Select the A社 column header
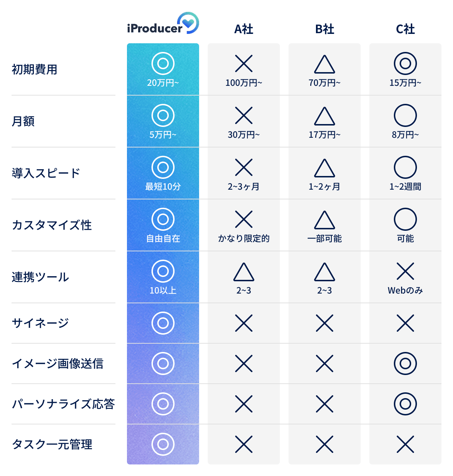The width and height of the screenshot is (453, 476). tap(244, 29)
